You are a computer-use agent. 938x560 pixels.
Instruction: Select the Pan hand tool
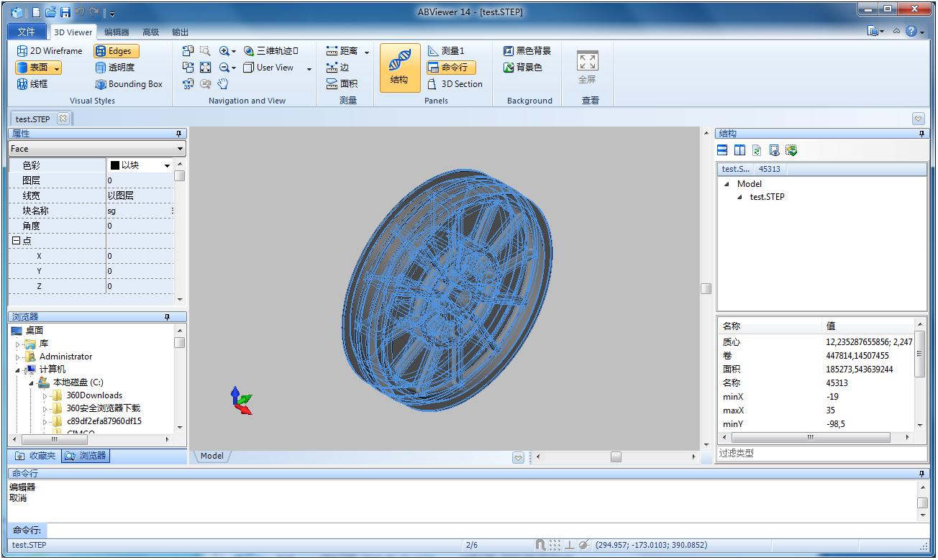point(223,84)
